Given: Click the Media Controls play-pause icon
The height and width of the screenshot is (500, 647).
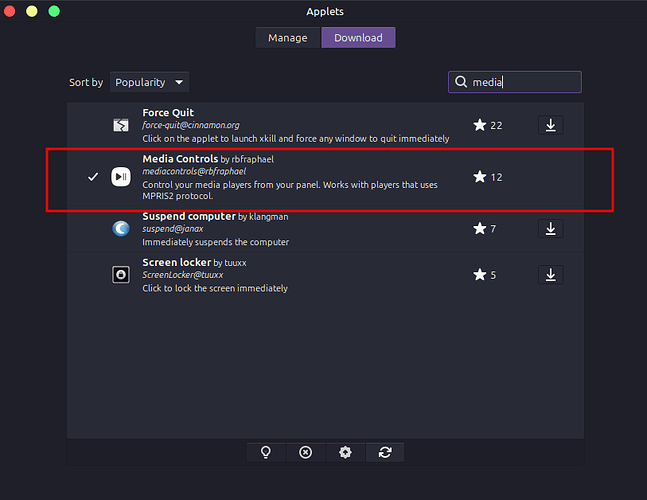Looking at the screenshot, I should [x=120, y=176].
